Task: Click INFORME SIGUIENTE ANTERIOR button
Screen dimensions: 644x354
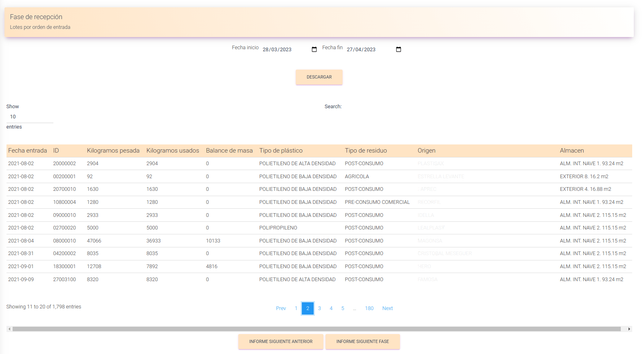Action: point(281,342)
